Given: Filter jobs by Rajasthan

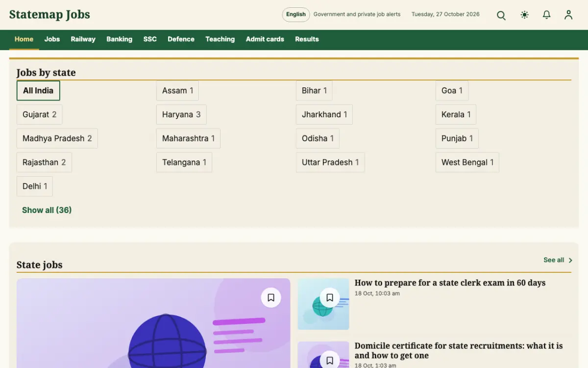Looking at the screenshot, I should click(44, 162).
